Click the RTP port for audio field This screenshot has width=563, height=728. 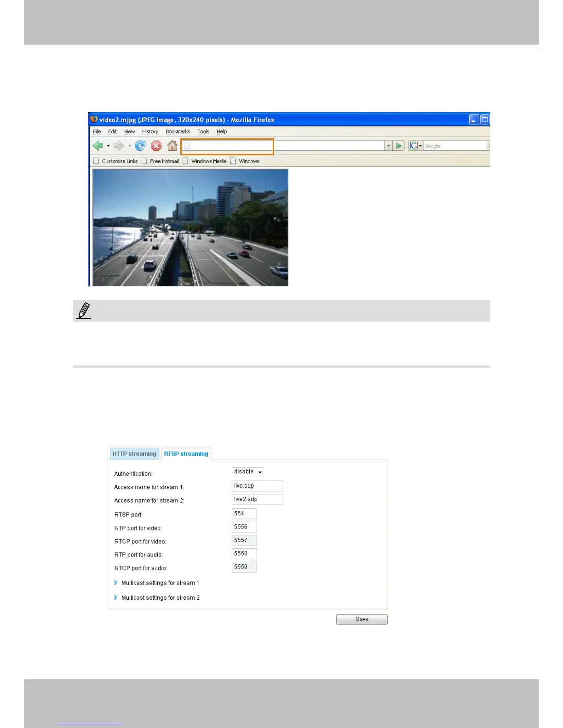click(244, 553)
